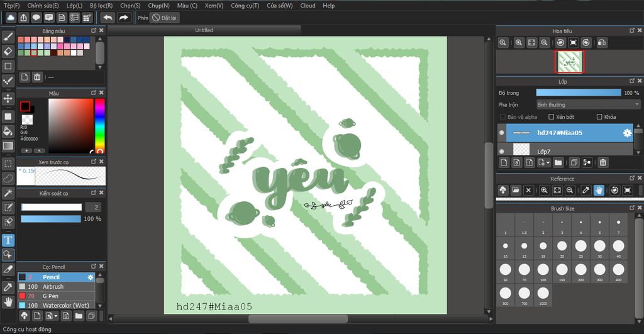
Task: Open the add-brush dropdown below brush list
Action: [x=52, y=316]
